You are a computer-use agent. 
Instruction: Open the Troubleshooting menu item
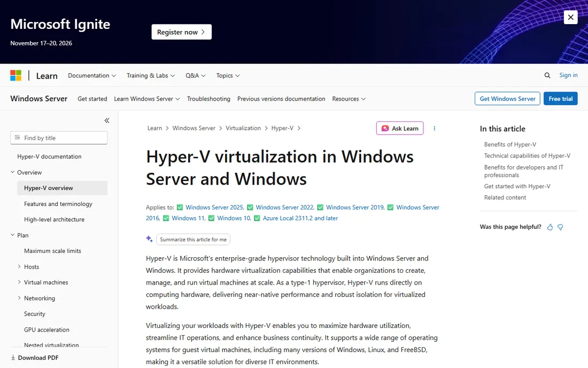pyautogui.click(x=208, y=98)
